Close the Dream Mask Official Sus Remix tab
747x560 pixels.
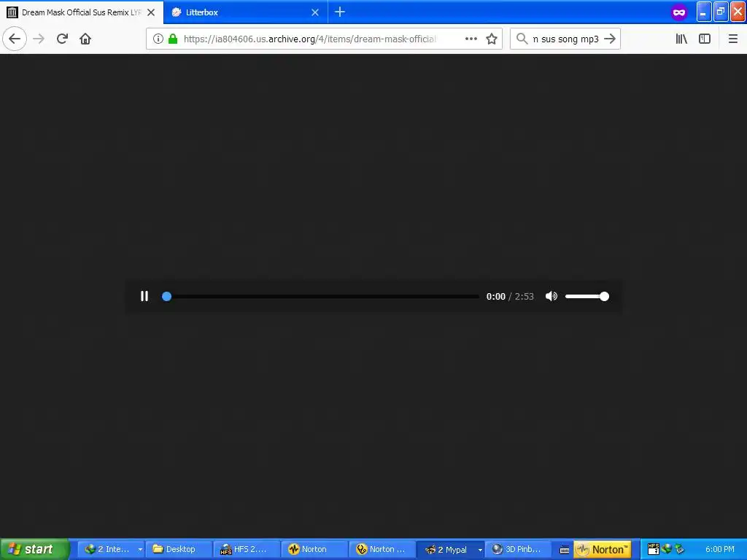point(151,12)
